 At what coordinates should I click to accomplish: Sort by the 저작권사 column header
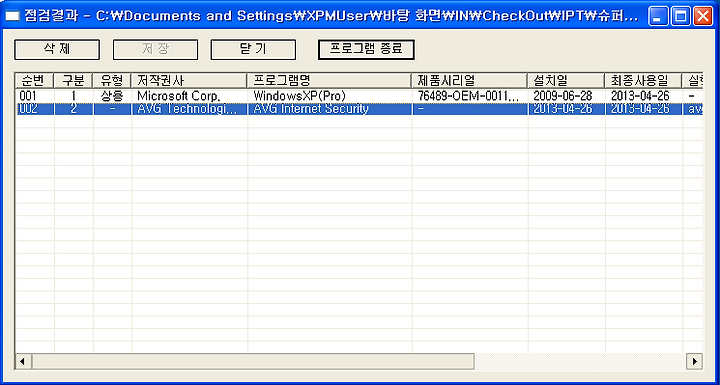(189, 80)
